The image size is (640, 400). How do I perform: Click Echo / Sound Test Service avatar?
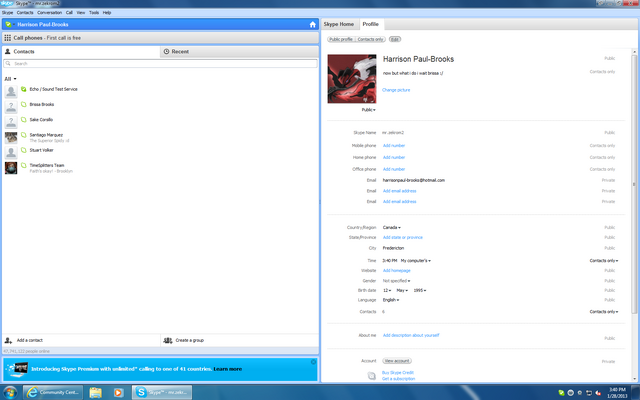pos(11,91)
